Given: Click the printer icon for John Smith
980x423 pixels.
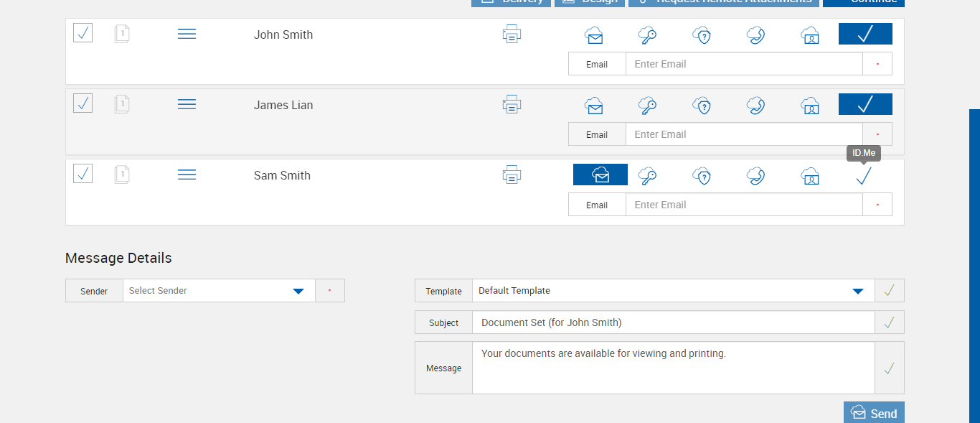Looking at the screenshot, I should click(x=512, y=34).
